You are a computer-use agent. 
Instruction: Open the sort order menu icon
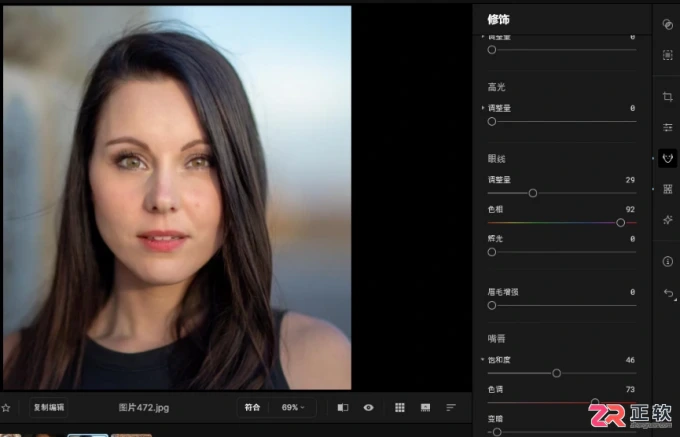tap(451, 408)
